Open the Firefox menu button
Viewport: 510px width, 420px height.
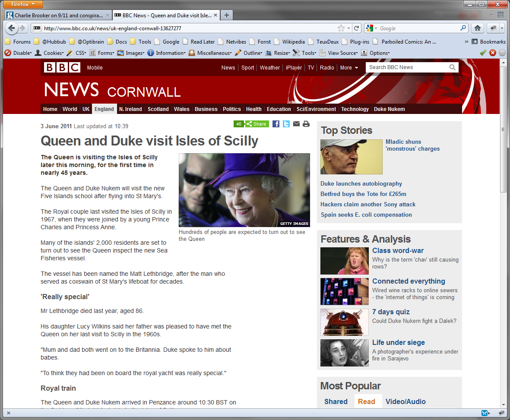23,4
